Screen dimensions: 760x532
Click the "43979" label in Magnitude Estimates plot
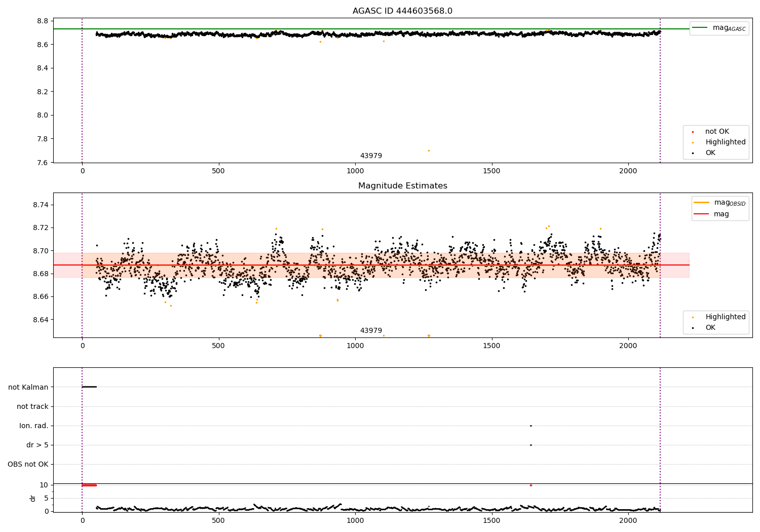[x=371, y=331]
